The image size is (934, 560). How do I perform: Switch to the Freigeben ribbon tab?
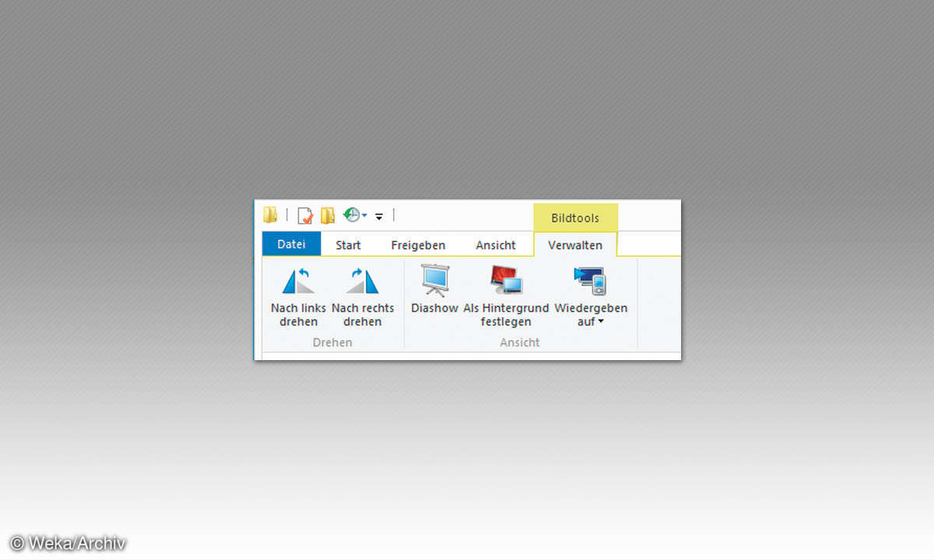pos(418,245)
